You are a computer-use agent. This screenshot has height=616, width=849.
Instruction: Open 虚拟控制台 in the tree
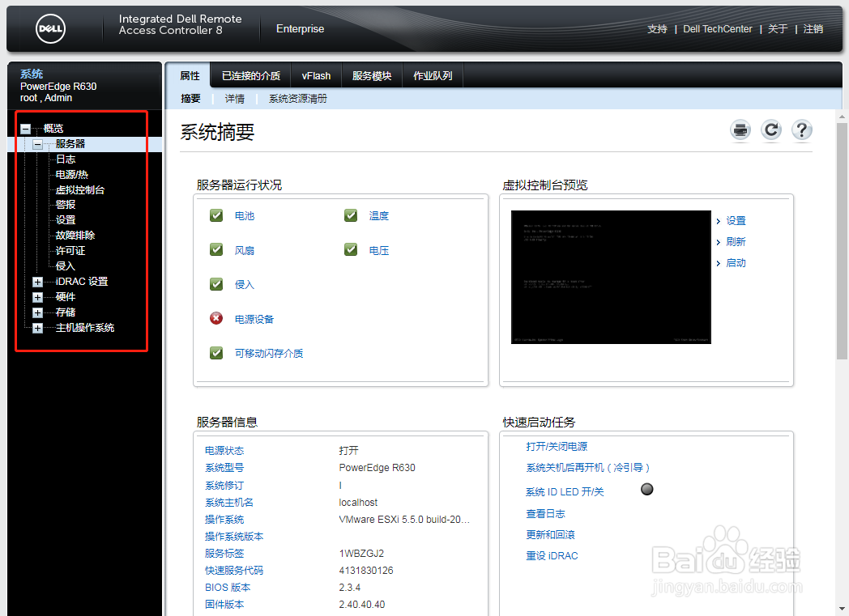pyautogui.click(x=80, y=190)
